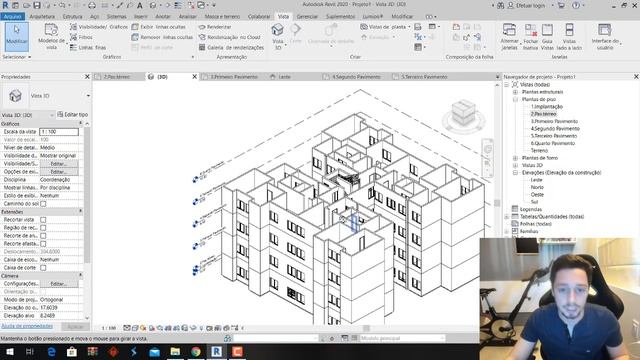Screen dimensions: 640x360
Task: Click Editar tipo button
Action: tap(73, 115)
